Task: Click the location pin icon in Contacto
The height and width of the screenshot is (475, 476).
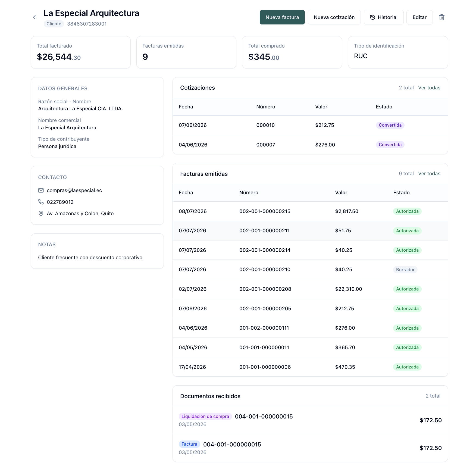Action: point(41,214)
